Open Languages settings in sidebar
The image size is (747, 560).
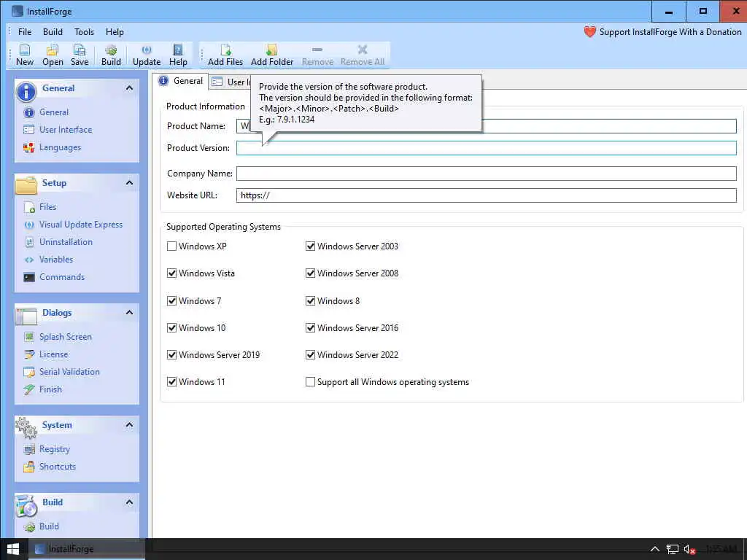[60, 147]
